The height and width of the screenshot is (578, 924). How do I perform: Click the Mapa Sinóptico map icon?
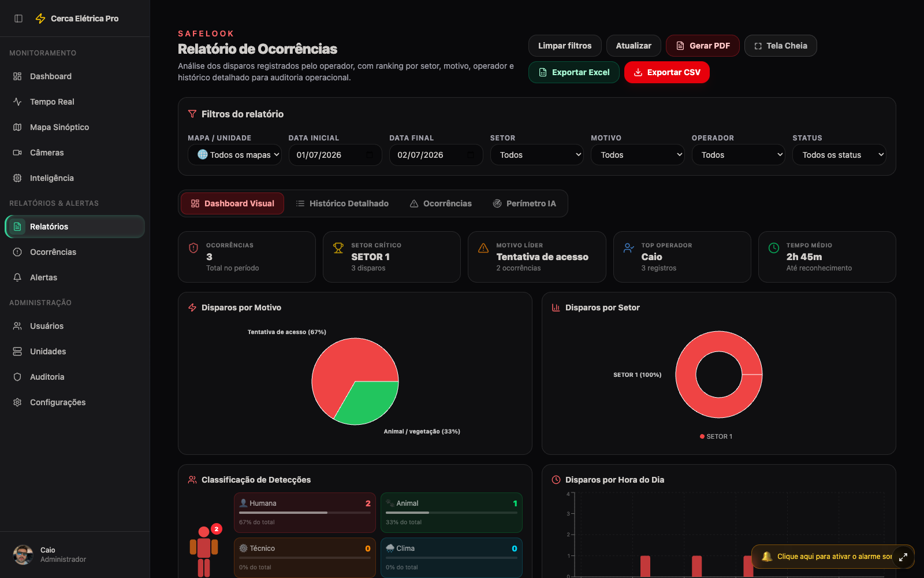click(17, 127)
